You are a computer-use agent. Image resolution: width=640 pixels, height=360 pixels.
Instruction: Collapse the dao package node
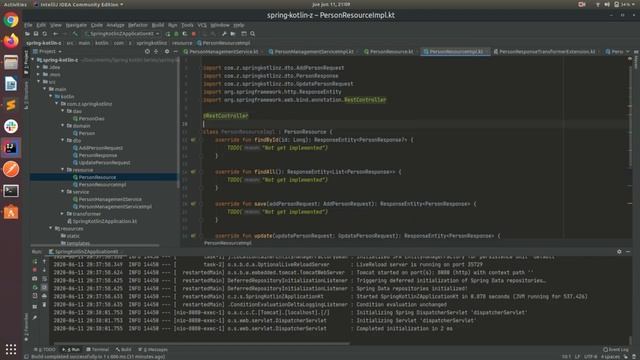[63, 111]
